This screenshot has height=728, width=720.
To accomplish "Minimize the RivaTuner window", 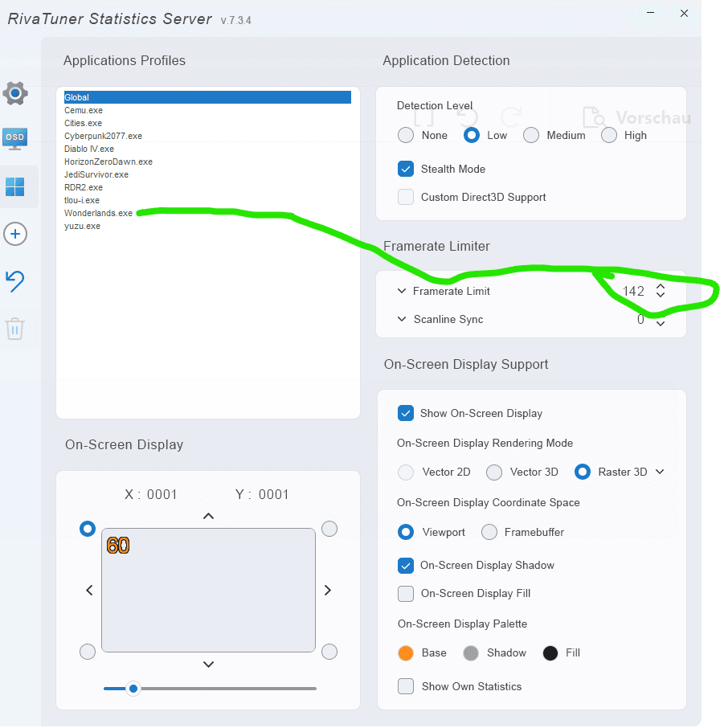I will pos(650,13).
